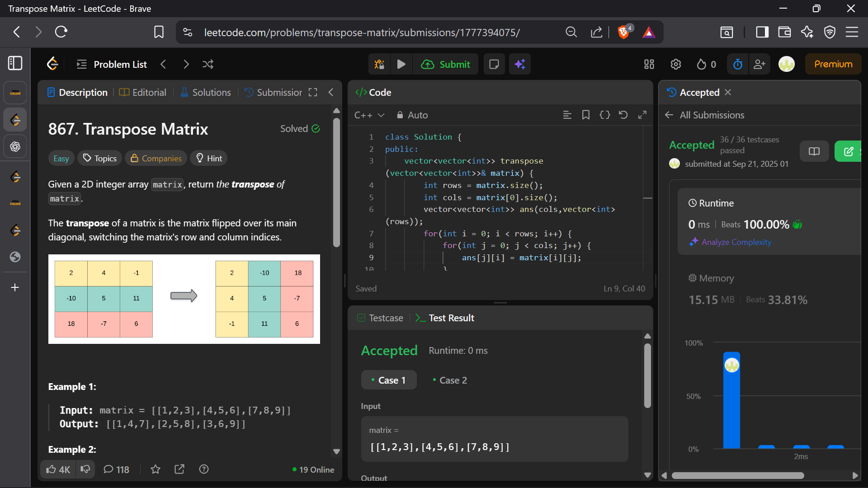
Task: Dislike the problem with thumbs down
Action: click(x=85, y=469)
